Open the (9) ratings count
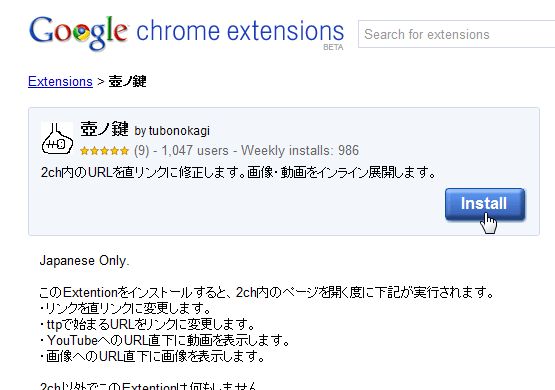555x390 pixels. pyautogui.click(x=142, y=151)
